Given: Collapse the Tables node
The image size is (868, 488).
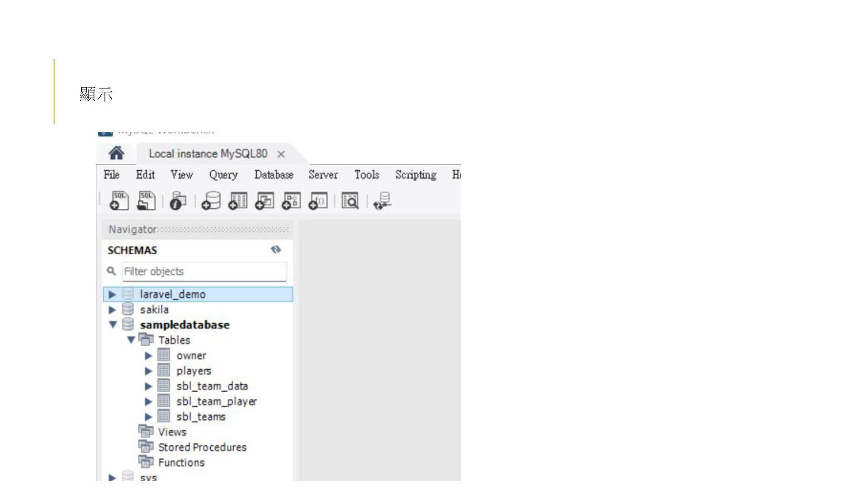Looking at the screenshot, I should point(131,340).
